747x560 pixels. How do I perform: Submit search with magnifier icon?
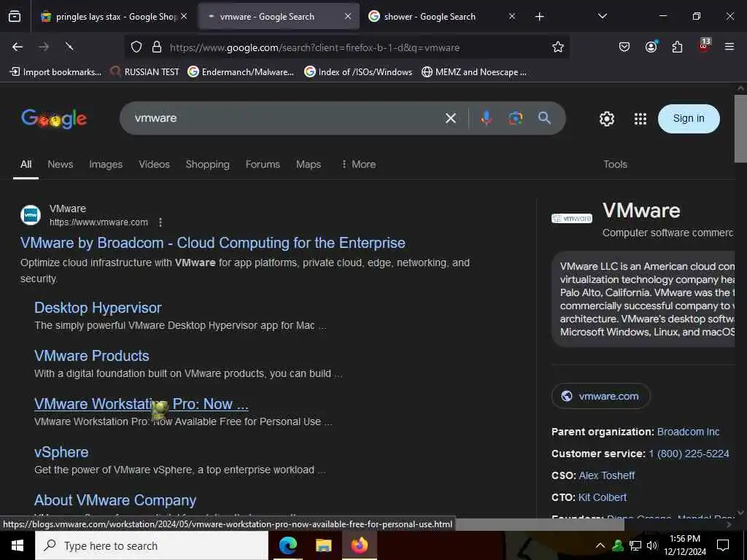pyautogui.click(x=544, y=118)
